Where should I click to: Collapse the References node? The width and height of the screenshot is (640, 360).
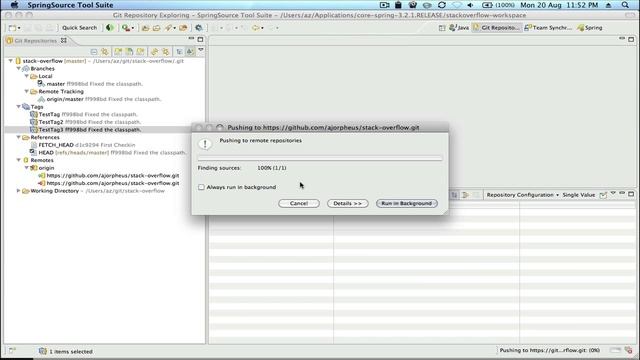[18, 137]
